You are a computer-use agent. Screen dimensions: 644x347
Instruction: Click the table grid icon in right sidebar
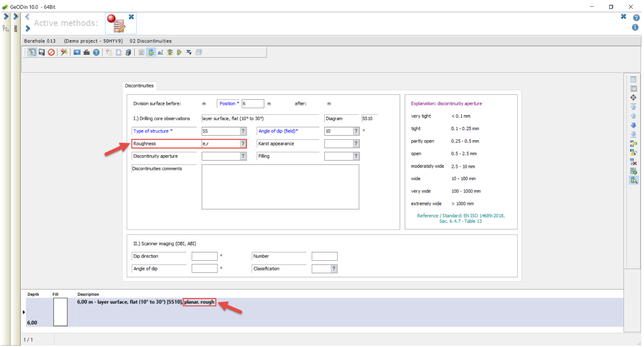[633, 79]
